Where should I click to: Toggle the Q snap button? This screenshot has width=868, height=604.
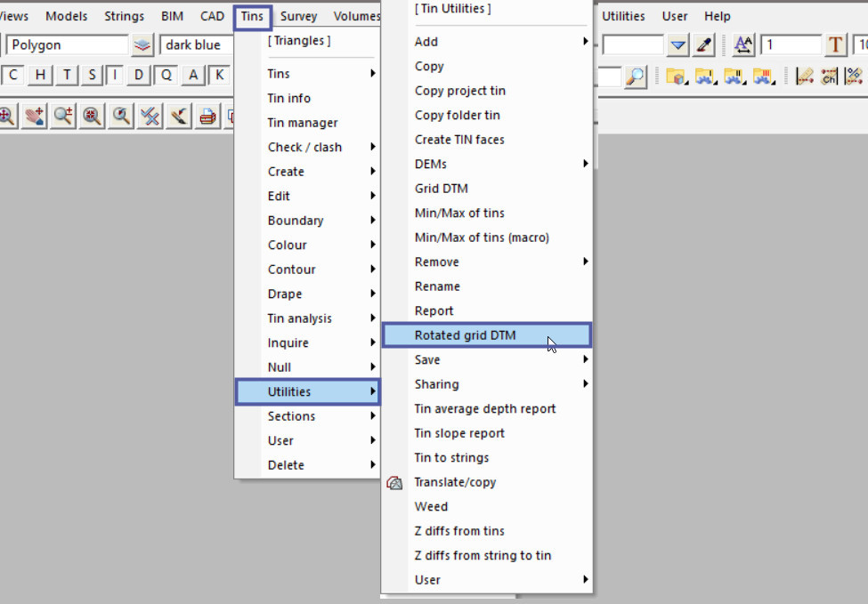click(x=166, y=76)
